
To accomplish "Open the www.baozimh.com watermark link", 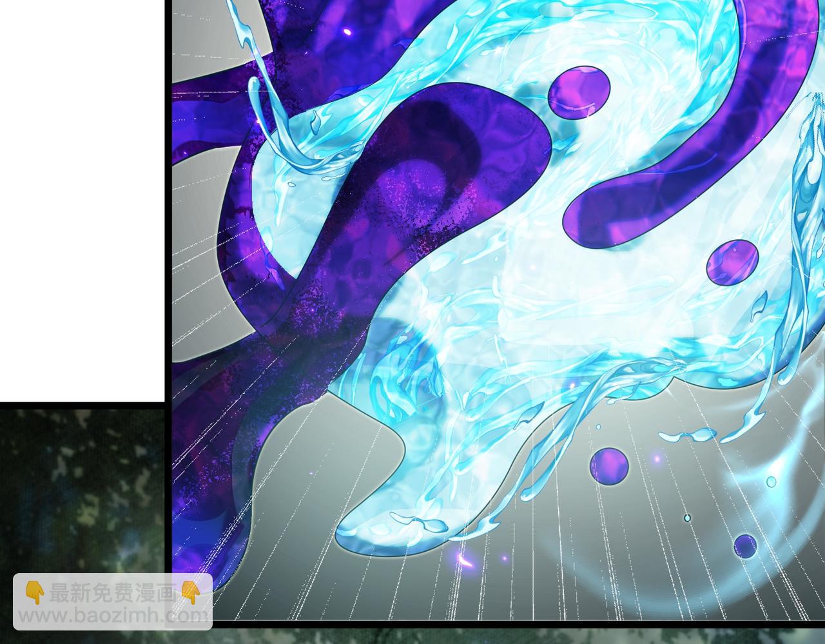I will pos(113,615).
